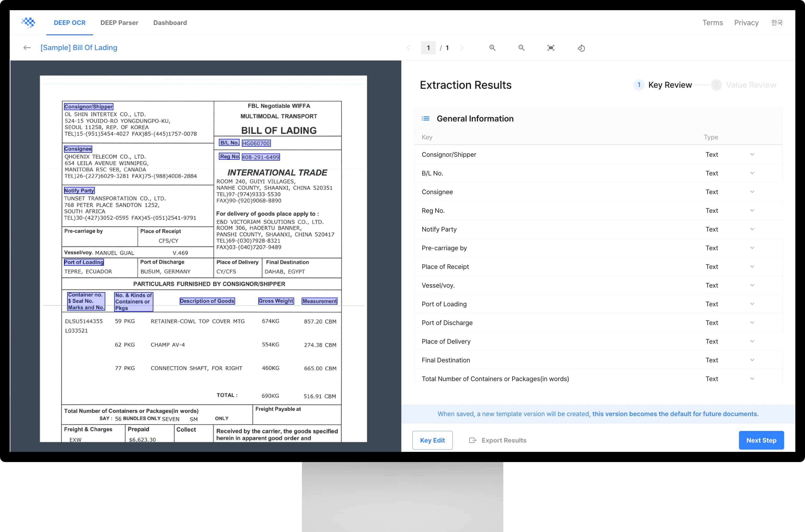
Task: Zoom out of the document preview
Action: click(522, 48)
